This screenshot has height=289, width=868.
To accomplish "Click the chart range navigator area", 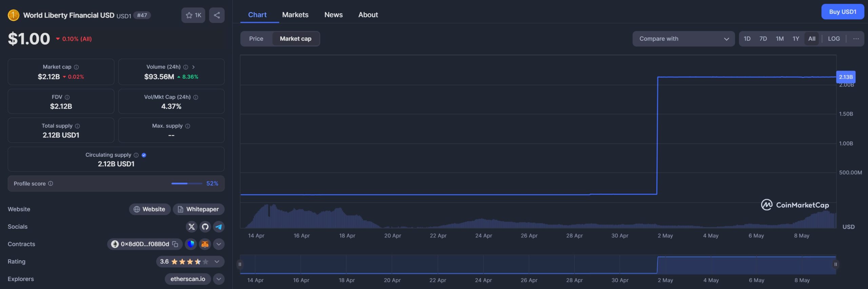I will pyautogui.click(x=538, y=264).
